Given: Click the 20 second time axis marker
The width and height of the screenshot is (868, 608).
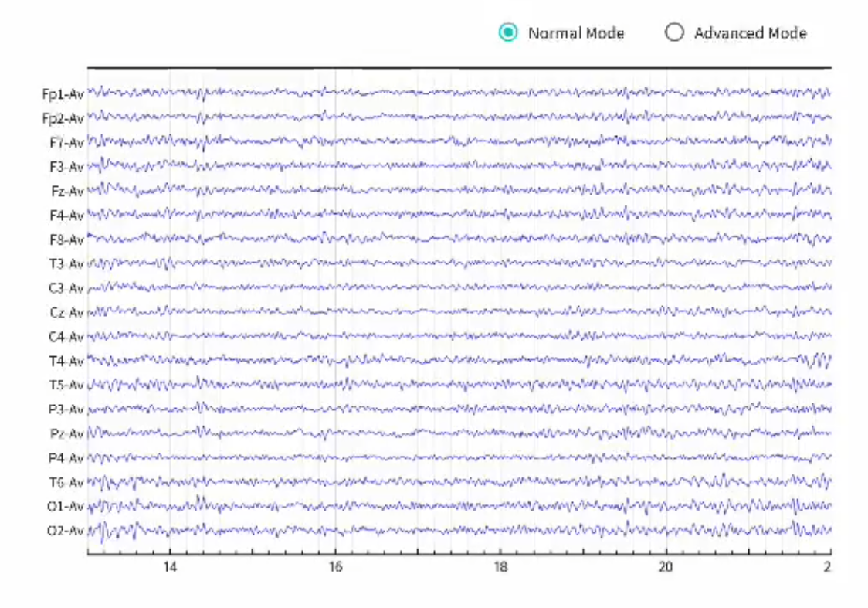Looking at the screenshot, I should (x=666, y=567).
